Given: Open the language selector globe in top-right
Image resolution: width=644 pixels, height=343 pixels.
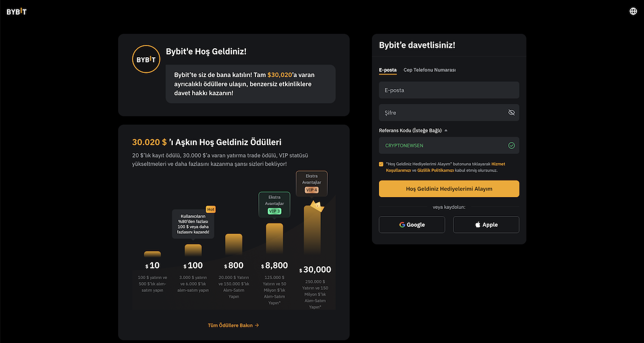Looking at the screenshot, I should point(632,10).
